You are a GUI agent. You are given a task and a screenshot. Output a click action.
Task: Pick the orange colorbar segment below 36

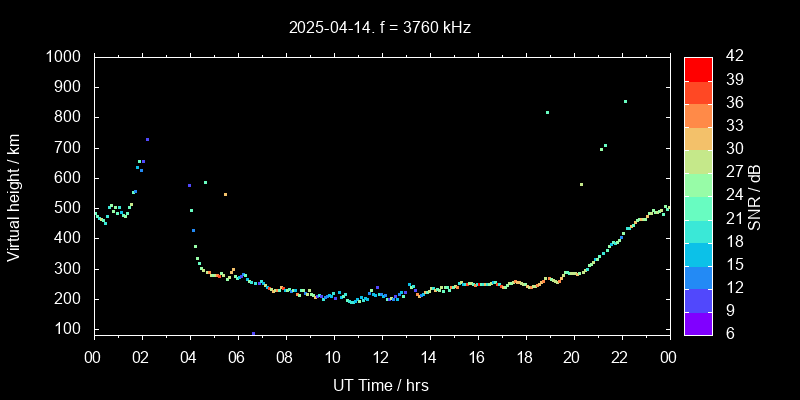[x=698, y=115]
